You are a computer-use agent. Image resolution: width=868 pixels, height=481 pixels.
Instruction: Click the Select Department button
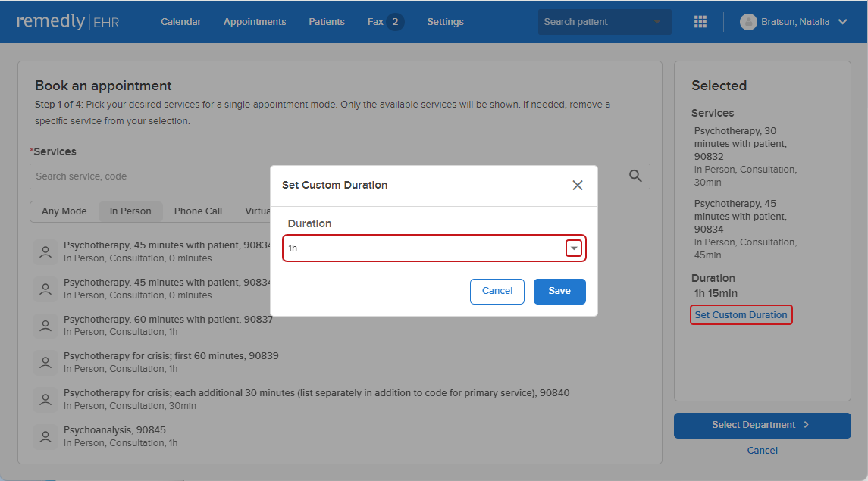tap(762, 425)
